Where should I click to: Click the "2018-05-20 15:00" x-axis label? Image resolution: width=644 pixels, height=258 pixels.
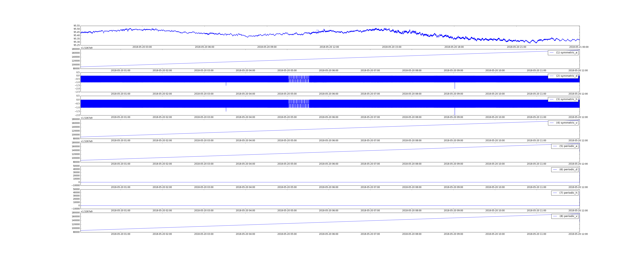click(392, 47)
